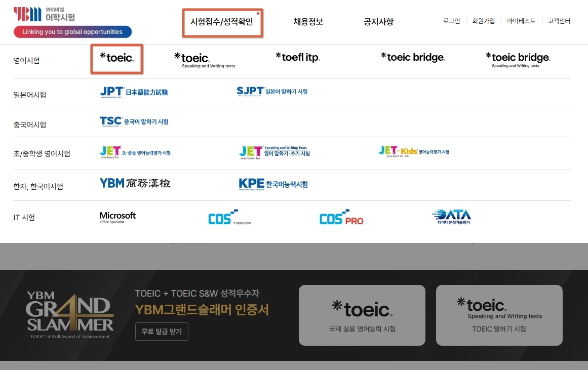
Task: Open SJPT 일본어 말하기 시험
Action: coord(273,92)
